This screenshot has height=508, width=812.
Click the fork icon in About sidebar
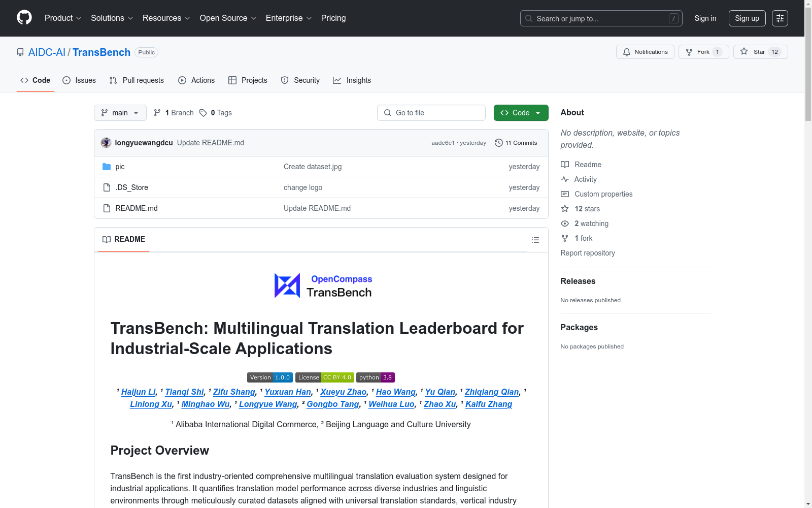point(565,238)
